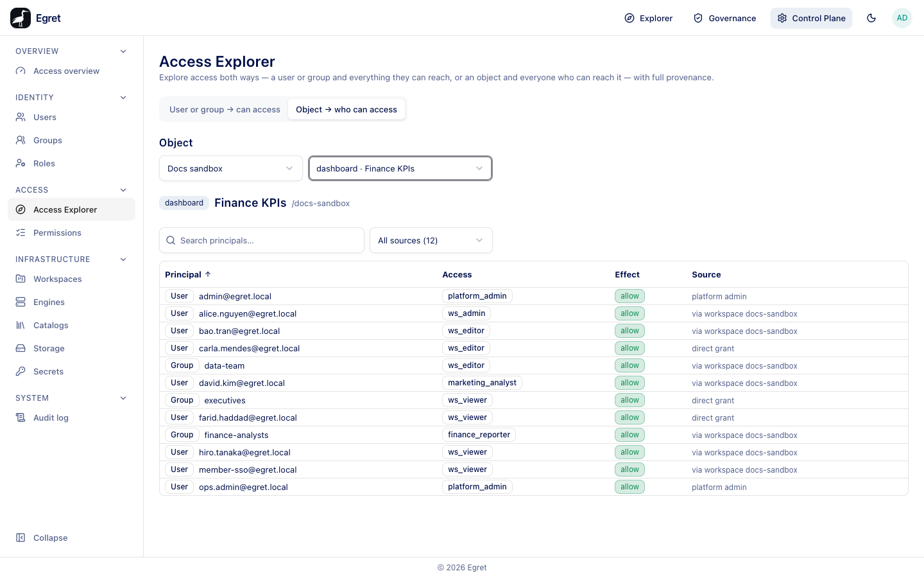
Task: Click the Workspaces sidebar icon
Action: [x=21, y=279]
